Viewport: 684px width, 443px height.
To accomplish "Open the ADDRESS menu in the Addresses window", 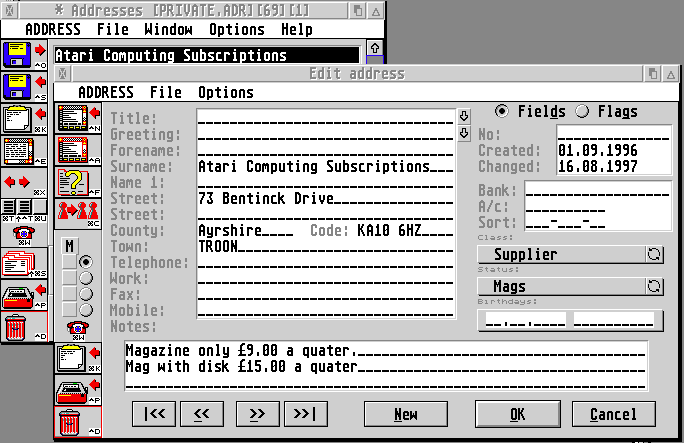I will [53, 30].
